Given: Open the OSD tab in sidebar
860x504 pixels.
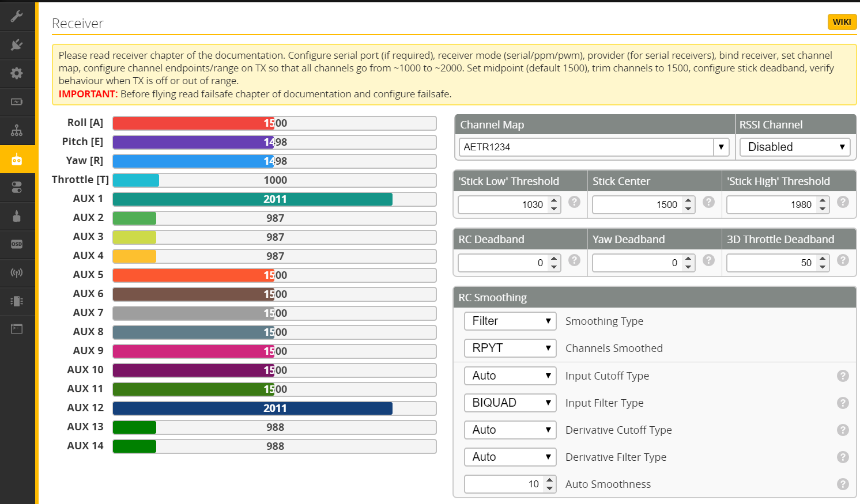Looking at the screenshot, I should 17,244.
